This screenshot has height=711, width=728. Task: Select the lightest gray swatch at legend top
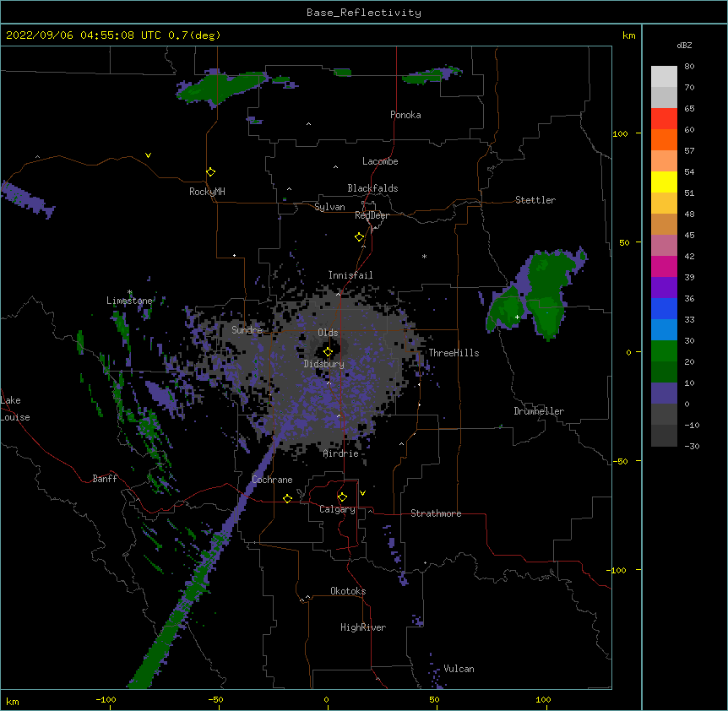(x=664, y=77)
